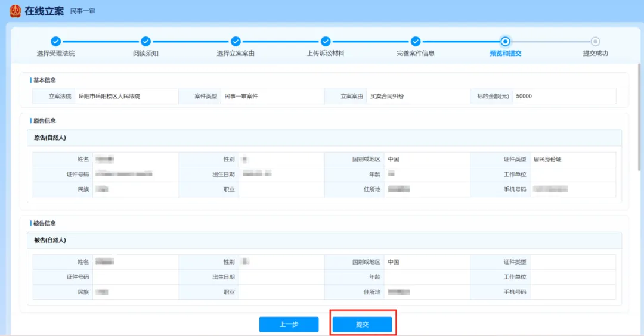
Task: Click plaintiff's 国别或地区 value 中国
Action: (394, 160)
